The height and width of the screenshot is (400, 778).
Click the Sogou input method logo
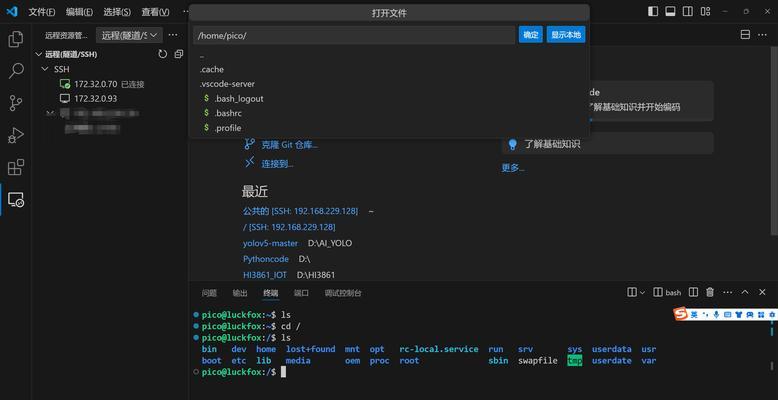680,314
